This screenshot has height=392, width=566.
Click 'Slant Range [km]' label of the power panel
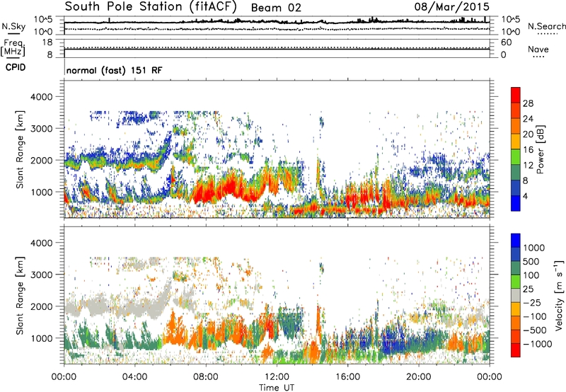tap(20, 149)
